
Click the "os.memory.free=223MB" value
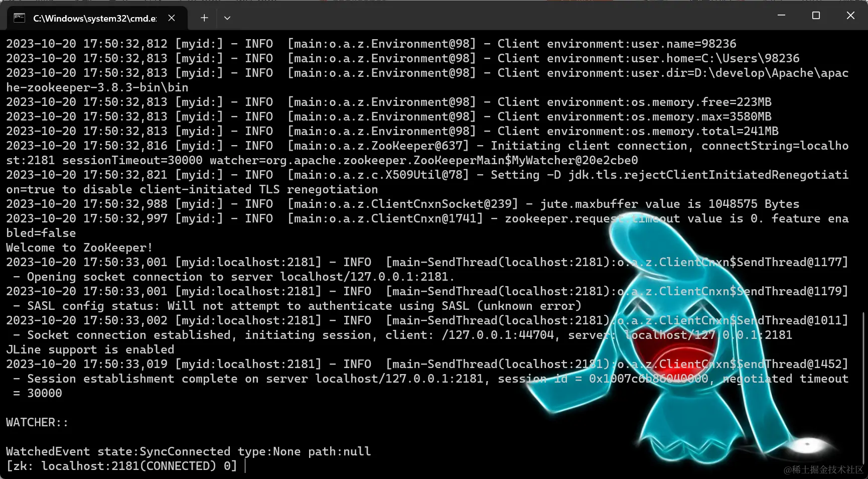(701, 102)
